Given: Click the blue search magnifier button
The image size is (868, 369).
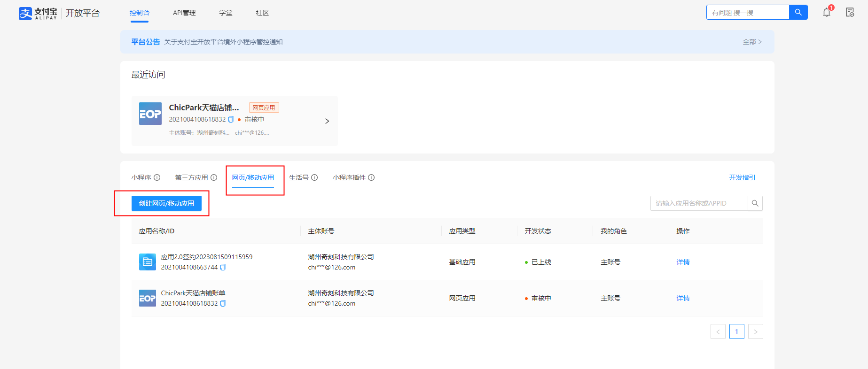Looking at the screenshot, I should point(798,13).
